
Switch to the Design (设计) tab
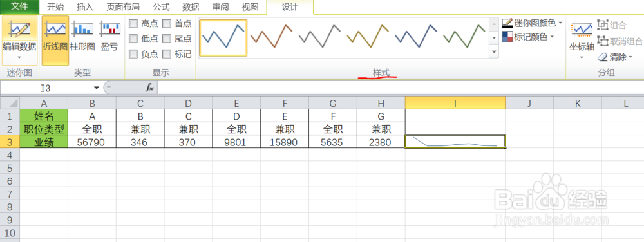click(290, 7)
